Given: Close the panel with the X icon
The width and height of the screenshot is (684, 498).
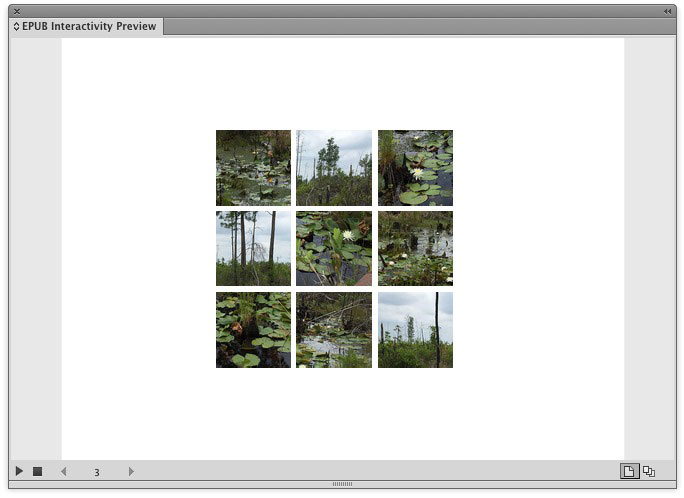Looking at the screenshot, I should tap(17, 11).
